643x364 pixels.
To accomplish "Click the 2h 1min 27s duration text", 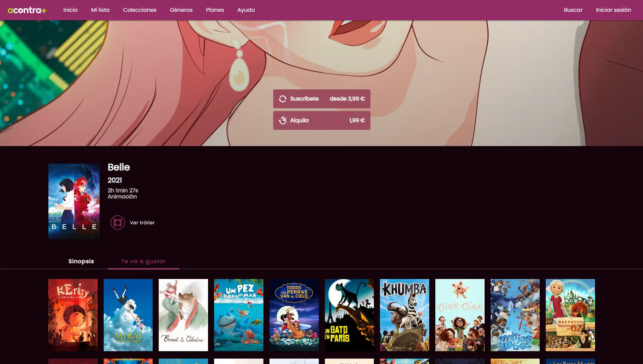I will coord(123,191).
